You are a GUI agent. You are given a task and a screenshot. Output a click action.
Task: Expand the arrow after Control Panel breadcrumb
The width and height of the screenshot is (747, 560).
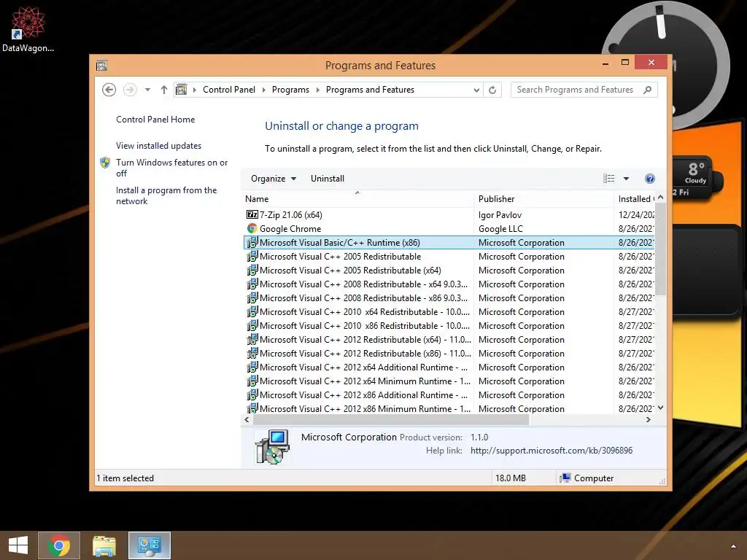pyautogui.click(x=264, y=90)
